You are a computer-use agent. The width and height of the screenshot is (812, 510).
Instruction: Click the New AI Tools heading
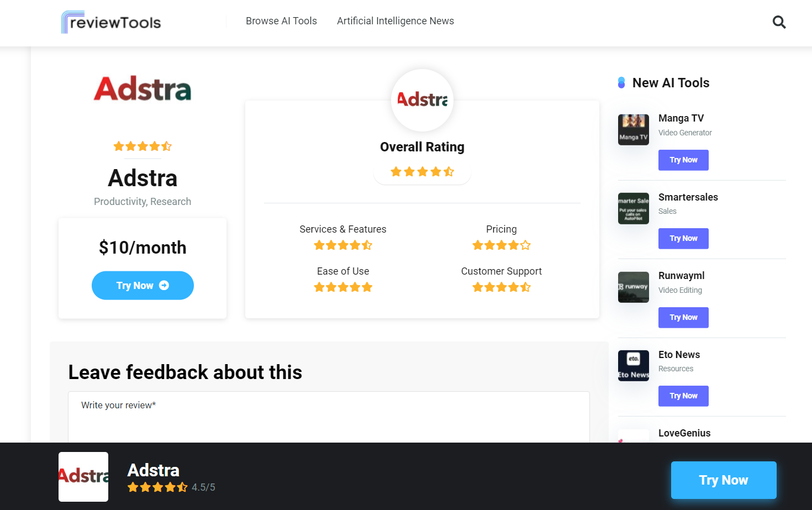point(671,83)
